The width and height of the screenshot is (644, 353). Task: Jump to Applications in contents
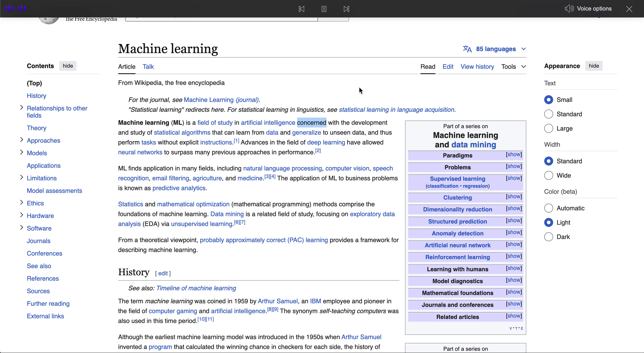(x=44, y=166)
